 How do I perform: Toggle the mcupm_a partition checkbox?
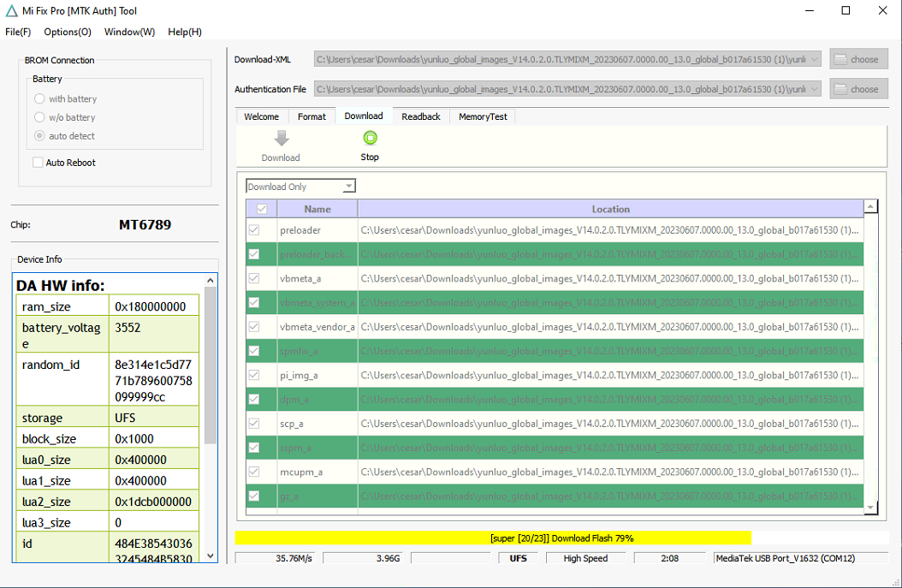click(x=253, y=472)
